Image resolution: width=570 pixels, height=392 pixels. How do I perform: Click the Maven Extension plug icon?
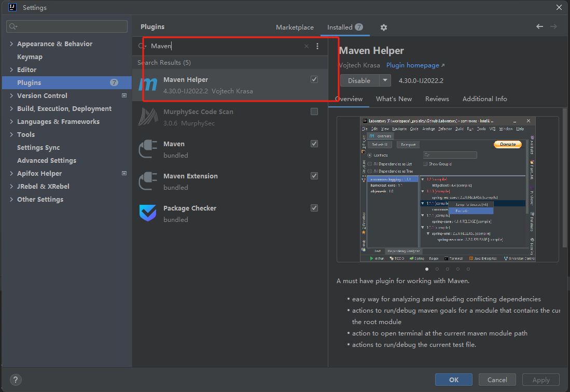click(x=148, y=181)
